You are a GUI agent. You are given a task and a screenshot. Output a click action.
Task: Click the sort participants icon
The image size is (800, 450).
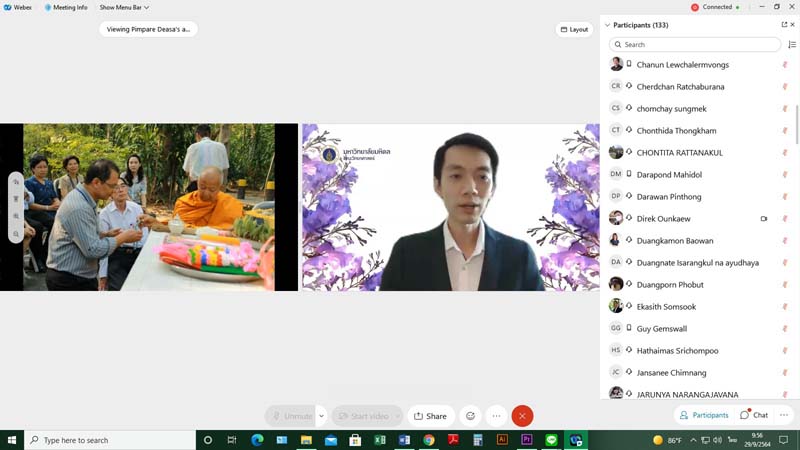(x=792, y=45)
